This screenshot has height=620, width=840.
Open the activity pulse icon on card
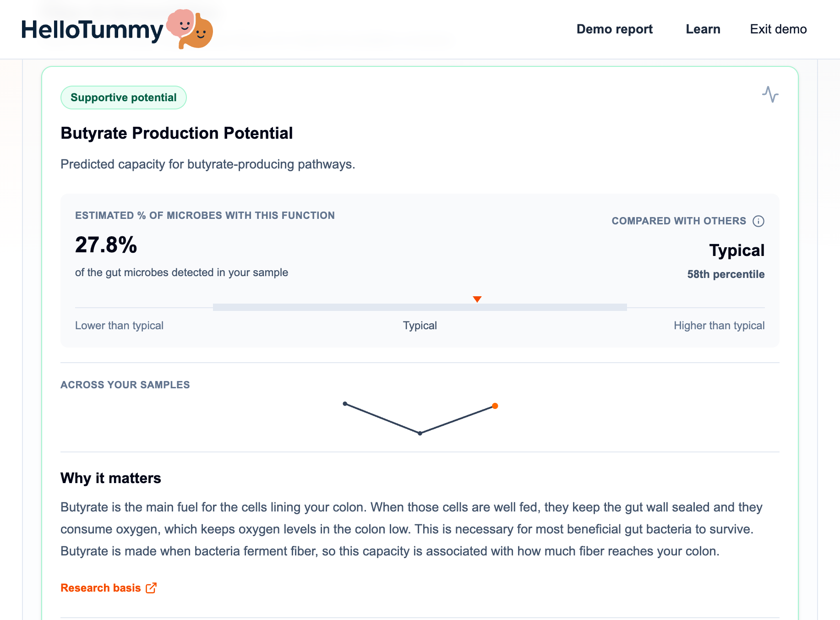click(x=770, y=94)
